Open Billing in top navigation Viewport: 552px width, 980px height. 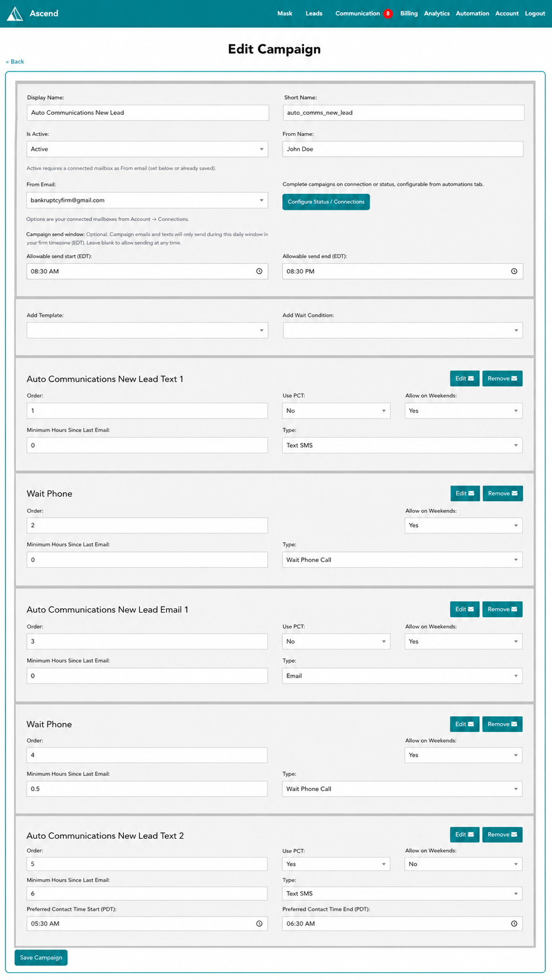pos(409,13)
